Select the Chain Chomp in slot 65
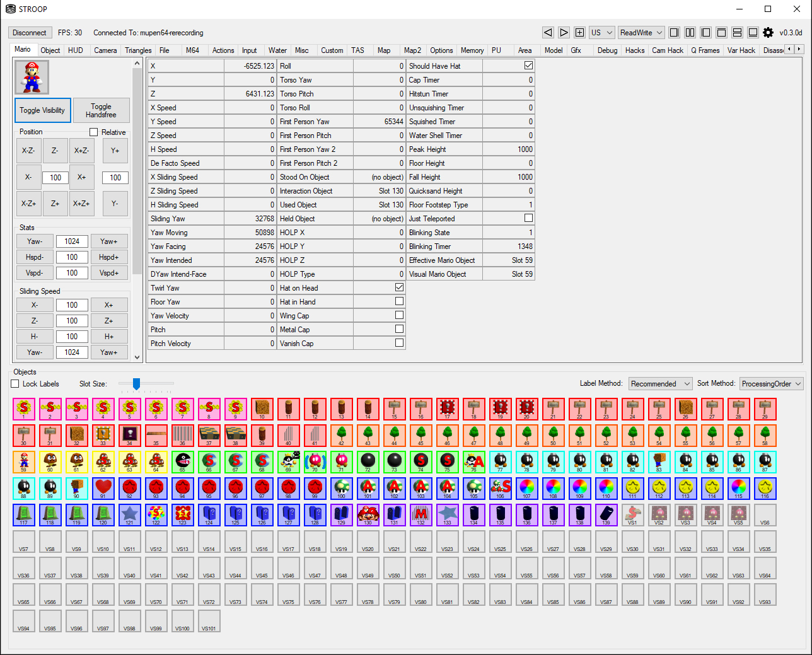812x655 pixels. tap(183, 462)
